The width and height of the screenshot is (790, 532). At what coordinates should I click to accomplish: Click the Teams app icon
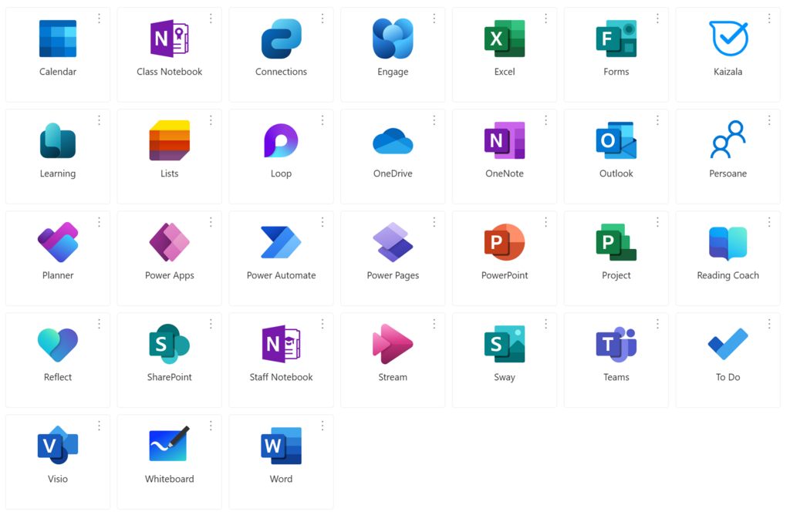point(616,344)
